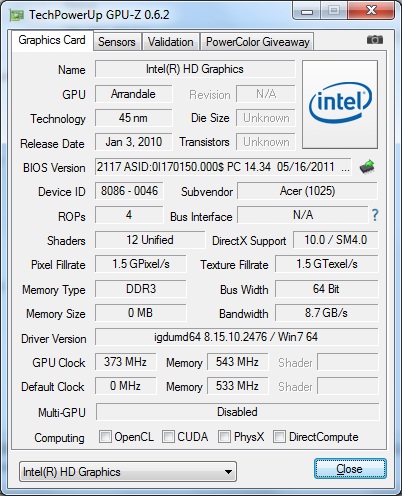
Task: Click the Subvendor value Acer (1025)
Action: [x=307, y=191]
